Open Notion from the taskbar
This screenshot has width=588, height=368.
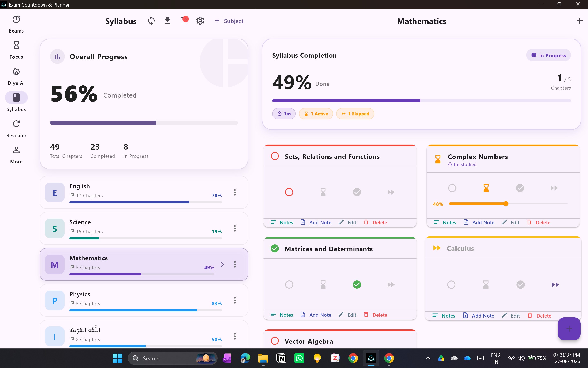281,358
